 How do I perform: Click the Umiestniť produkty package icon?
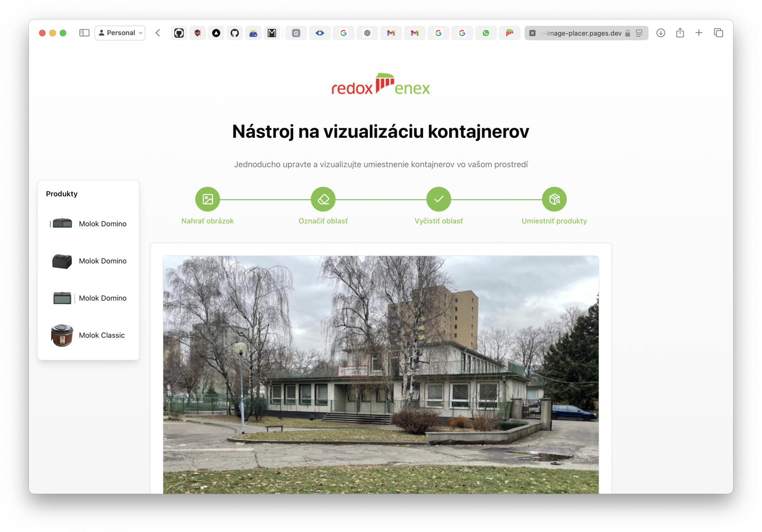click(554, 199)
